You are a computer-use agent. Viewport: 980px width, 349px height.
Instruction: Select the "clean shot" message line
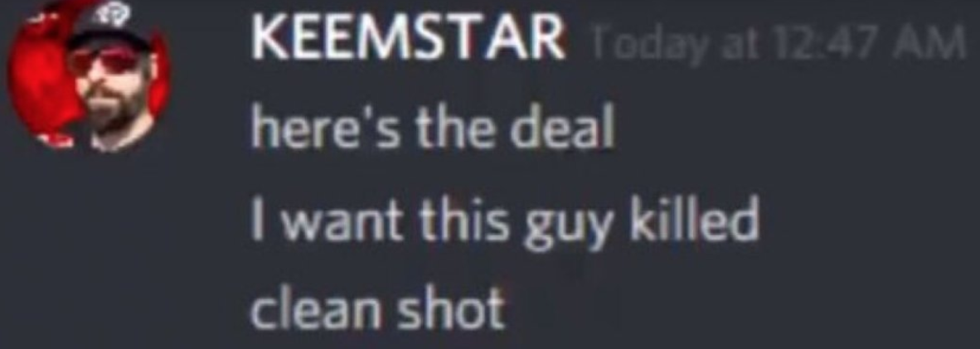377,309
